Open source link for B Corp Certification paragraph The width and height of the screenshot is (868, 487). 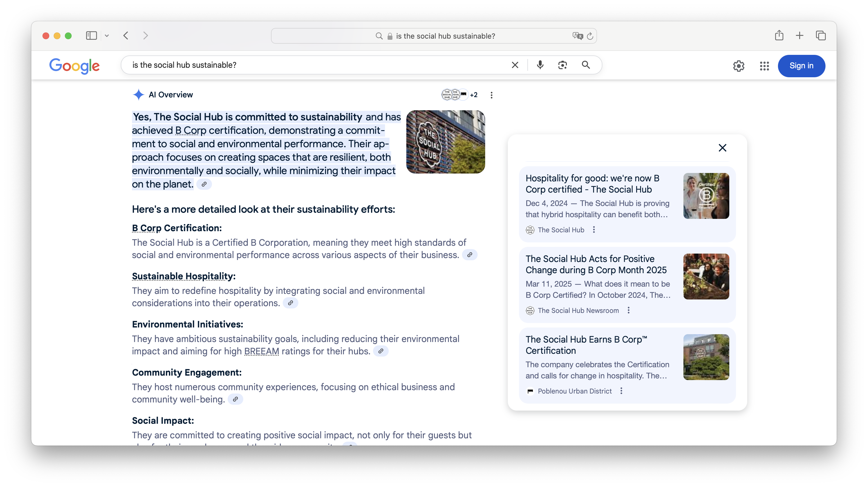pyautogui.click(x=470, y=255)
